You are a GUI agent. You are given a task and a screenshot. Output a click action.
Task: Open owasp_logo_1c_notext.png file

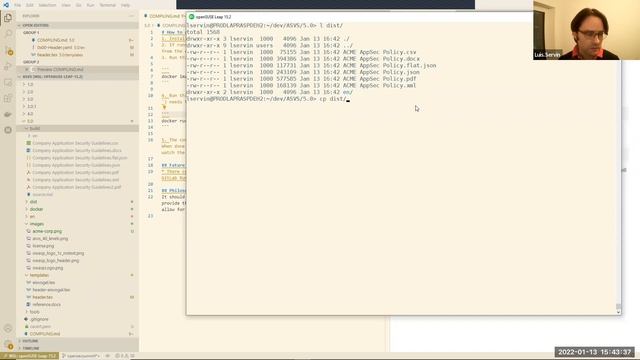pos(78,253)
